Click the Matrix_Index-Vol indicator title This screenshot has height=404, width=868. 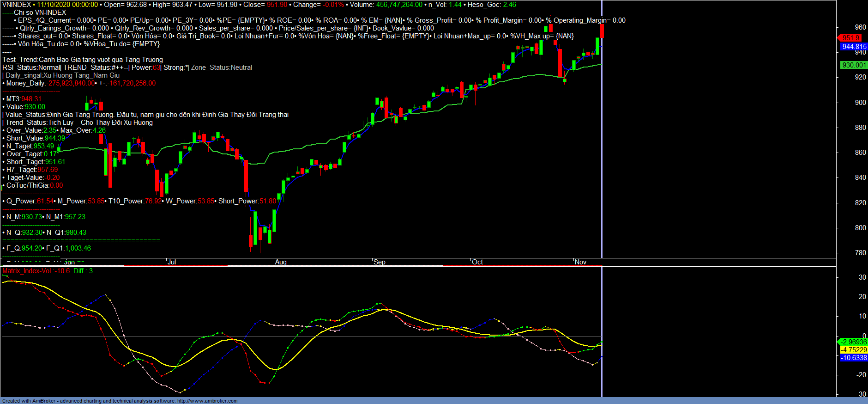pos(27,271)
